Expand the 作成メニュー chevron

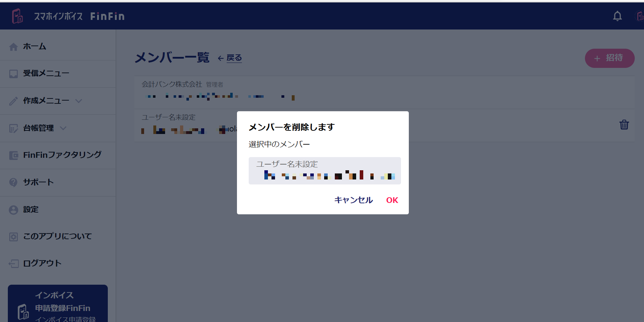point(79,101)
